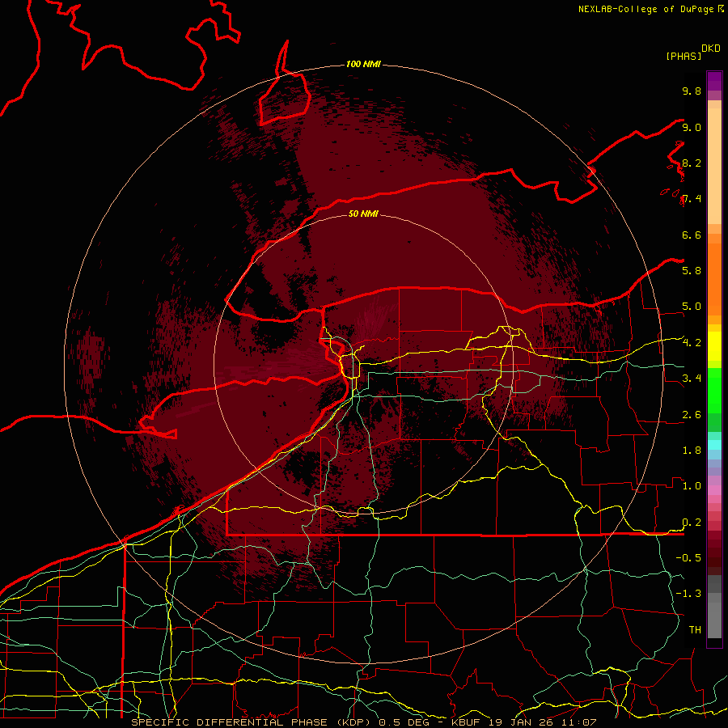Click the 8.2 value on the scale
Image resolution: width=728 pixels, height=728 pixels.
(691, 163)
